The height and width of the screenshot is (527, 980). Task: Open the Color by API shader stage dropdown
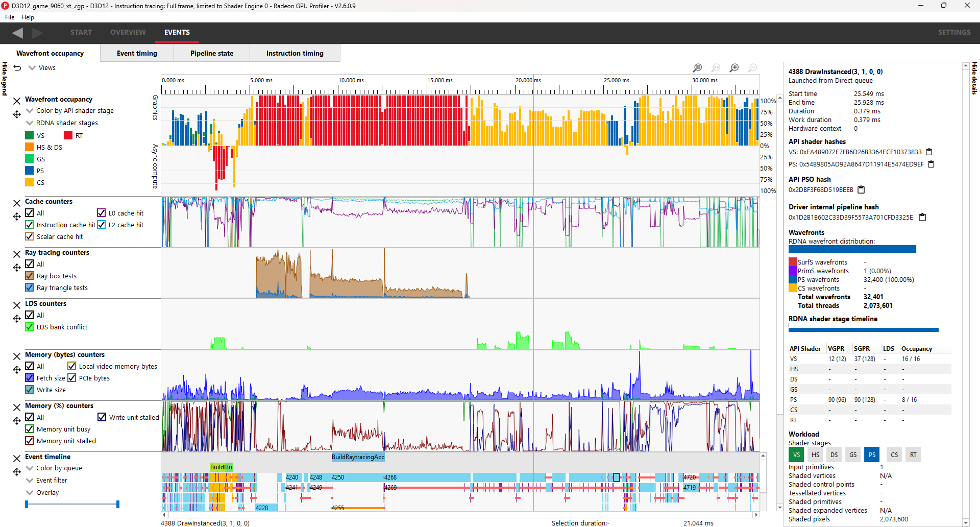tap(30, 111)
